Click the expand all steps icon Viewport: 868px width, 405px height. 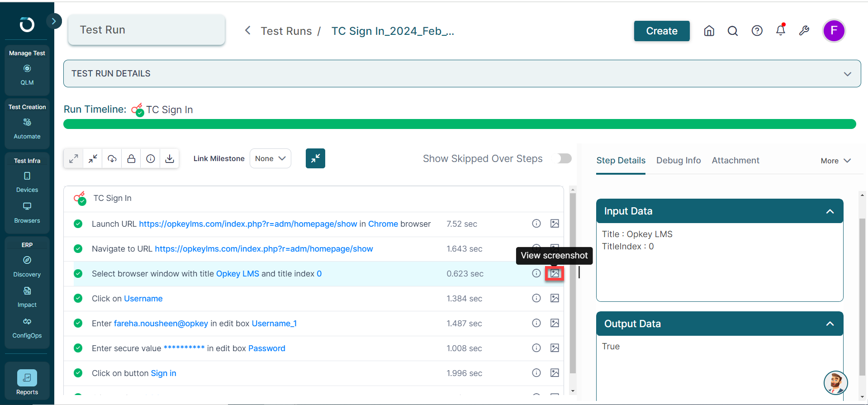(x=73, y=159)
